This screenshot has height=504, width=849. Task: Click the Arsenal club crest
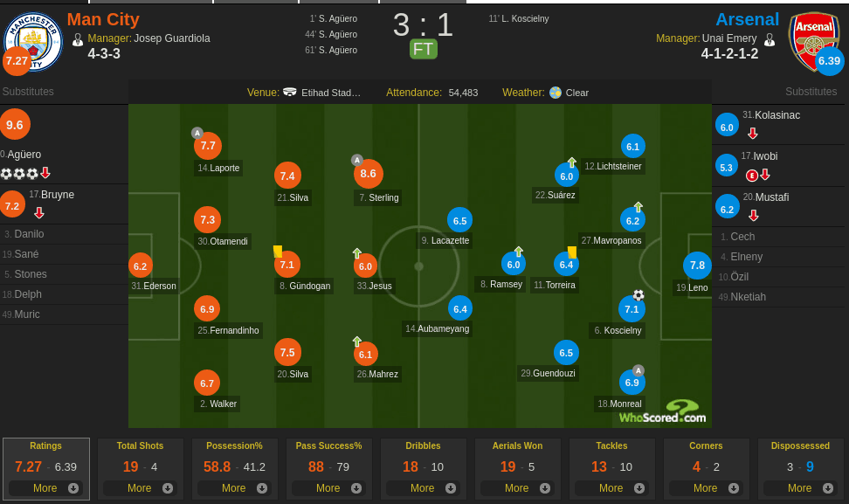point(814,40)
